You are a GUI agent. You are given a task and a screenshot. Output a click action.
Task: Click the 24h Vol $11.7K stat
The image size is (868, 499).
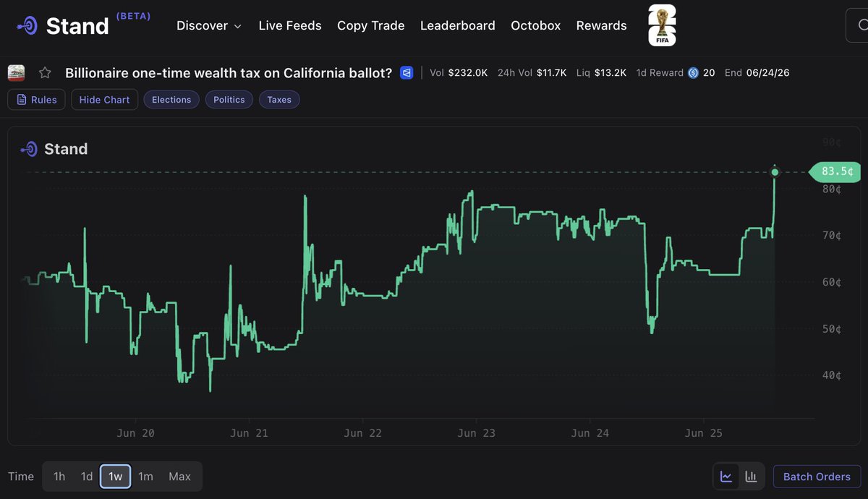532,73
